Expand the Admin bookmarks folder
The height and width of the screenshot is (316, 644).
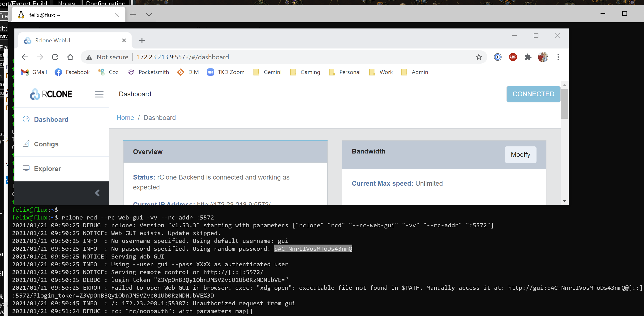coord(415,72)
